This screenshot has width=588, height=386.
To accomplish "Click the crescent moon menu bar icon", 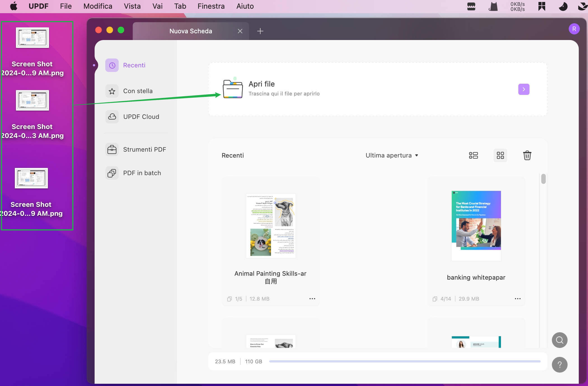I will (563, 6).
